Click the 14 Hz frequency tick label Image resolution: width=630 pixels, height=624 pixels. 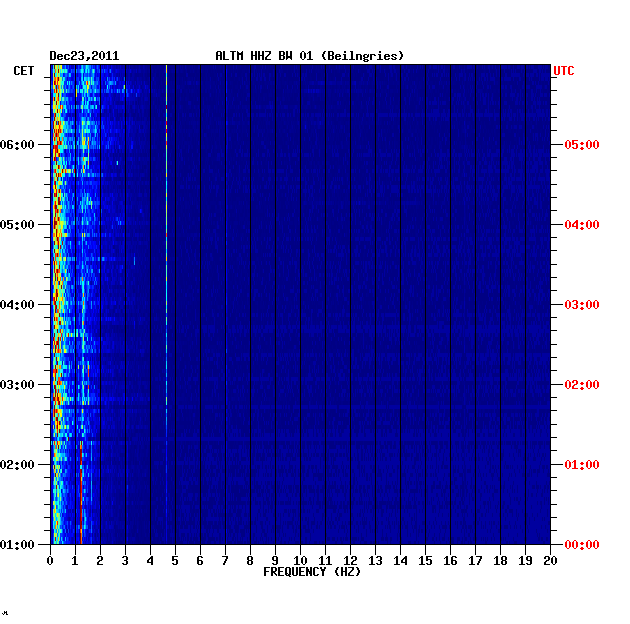click(x=400, y=561)
